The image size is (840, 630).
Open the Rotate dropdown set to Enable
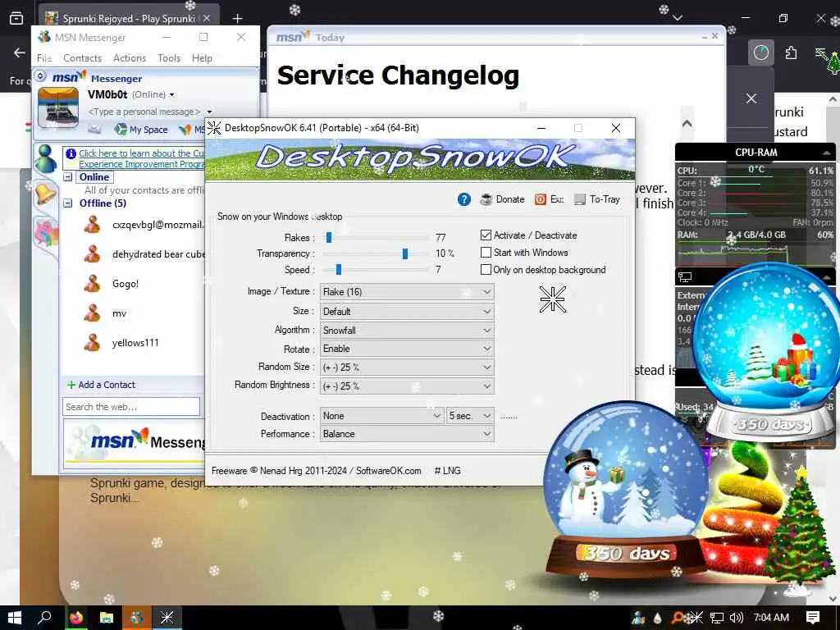pyautogui.click(x=407, y=349)
